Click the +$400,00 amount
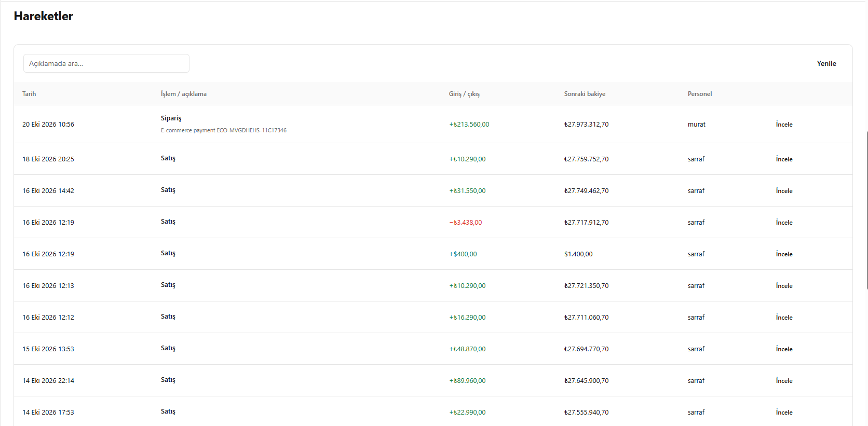Screen dimensions: 868x426 463,254
